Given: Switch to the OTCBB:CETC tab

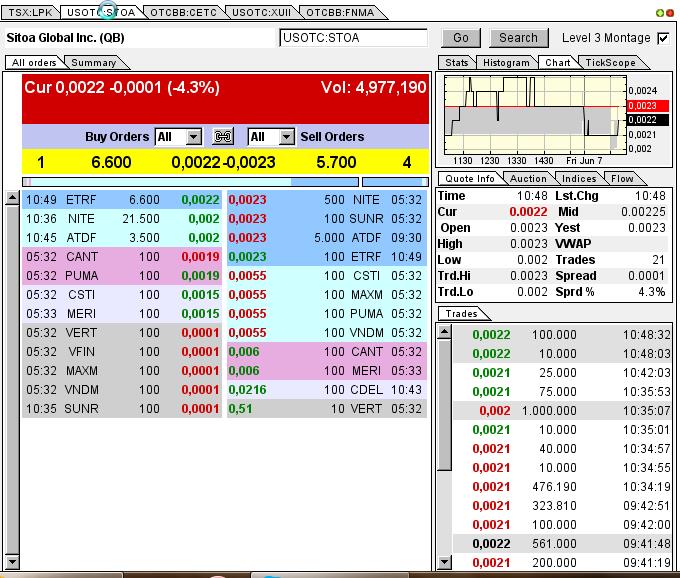Looking at the screenshot, I should (183, 12).
